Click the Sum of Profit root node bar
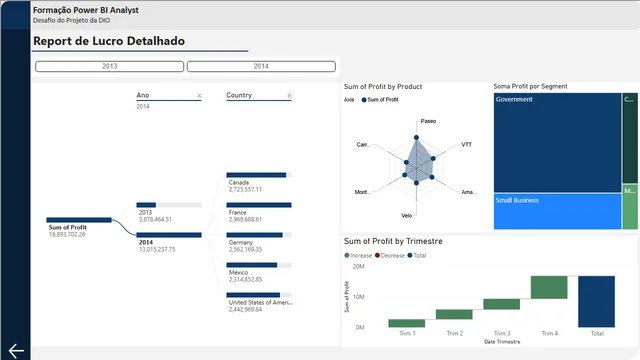 79,220
